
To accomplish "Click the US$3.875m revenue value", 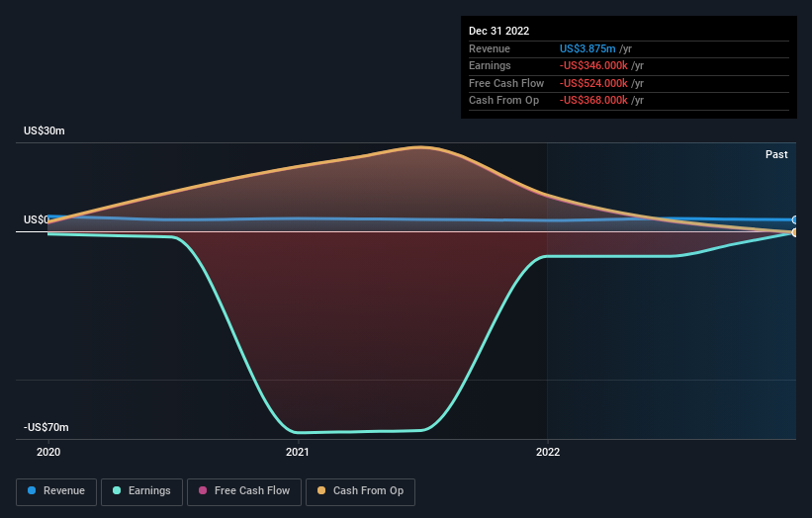I will click(x=587, y=48).
